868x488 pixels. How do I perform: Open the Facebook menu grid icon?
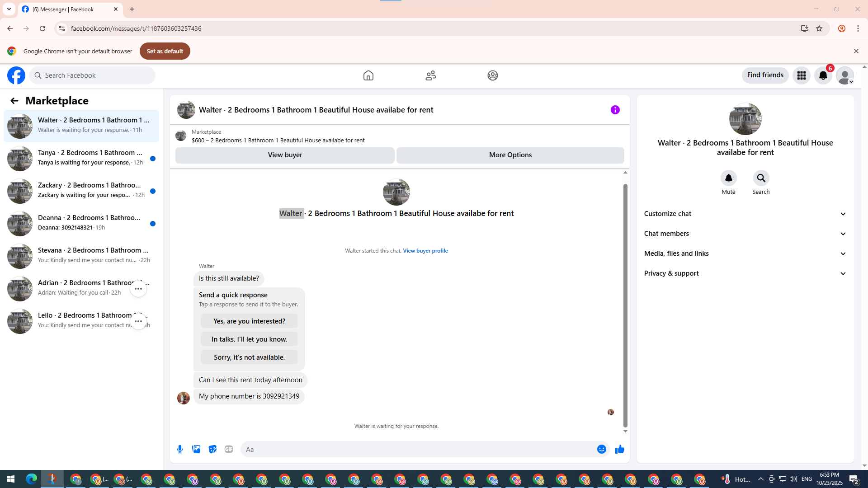point(801,75)
